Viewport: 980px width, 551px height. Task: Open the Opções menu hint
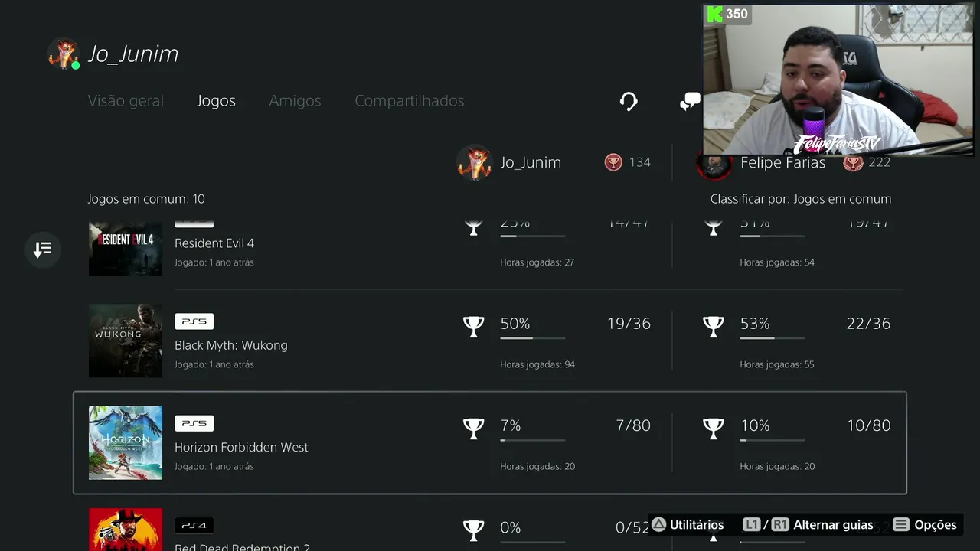click(x=925, y=525)
